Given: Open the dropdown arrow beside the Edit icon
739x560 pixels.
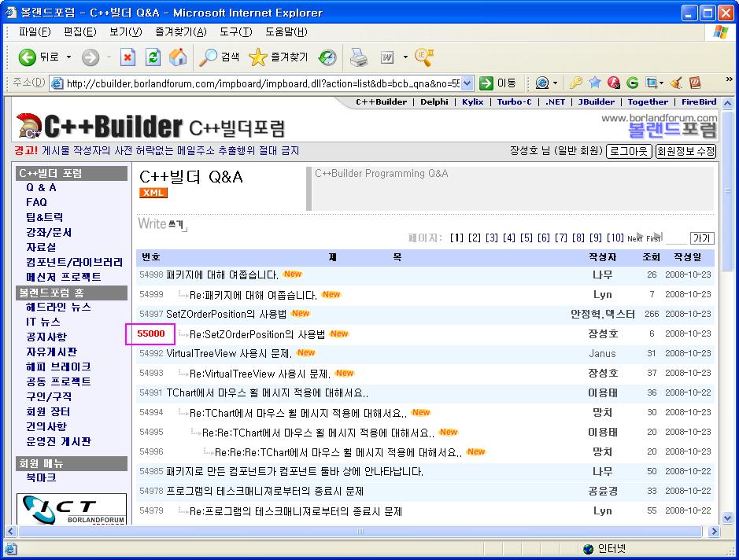Looking at the screenshot, I should [405, 57].
